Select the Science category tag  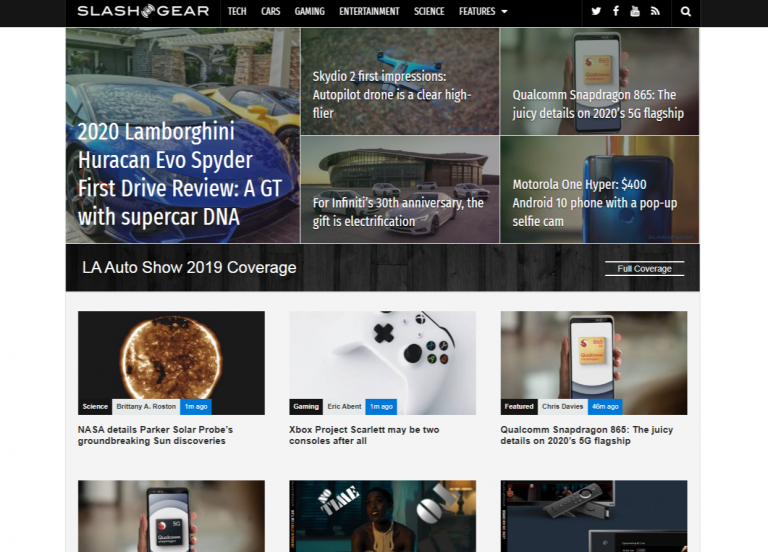(x=95, y=407)
